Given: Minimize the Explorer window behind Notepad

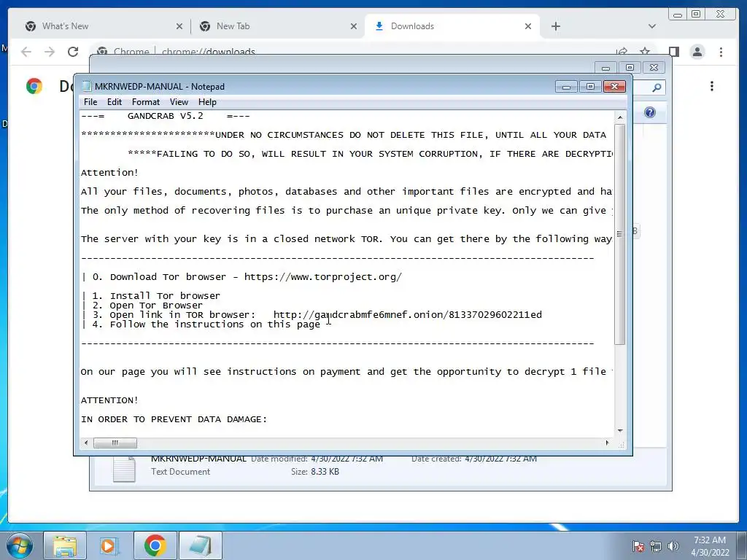Looking at the screenshot, I should 605,68.
